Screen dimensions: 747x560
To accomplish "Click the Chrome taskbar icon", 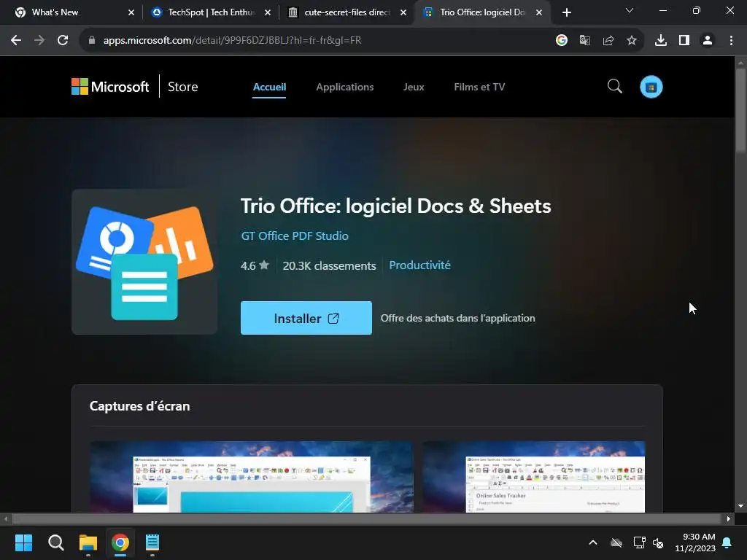I will 120,542.
